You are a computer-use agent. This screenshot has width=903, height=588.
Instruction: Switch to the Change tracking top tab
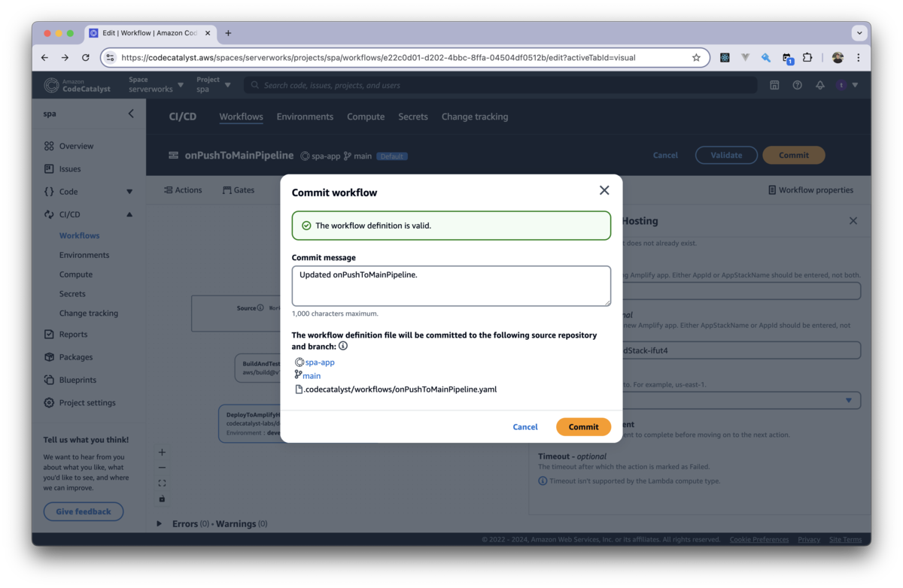click(x=475, y=117)
